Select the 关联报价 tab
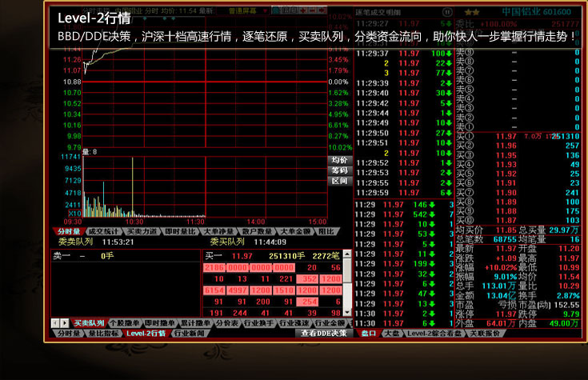Image resolution: width=588 pixels, height=380 pixels. point(486,333)
